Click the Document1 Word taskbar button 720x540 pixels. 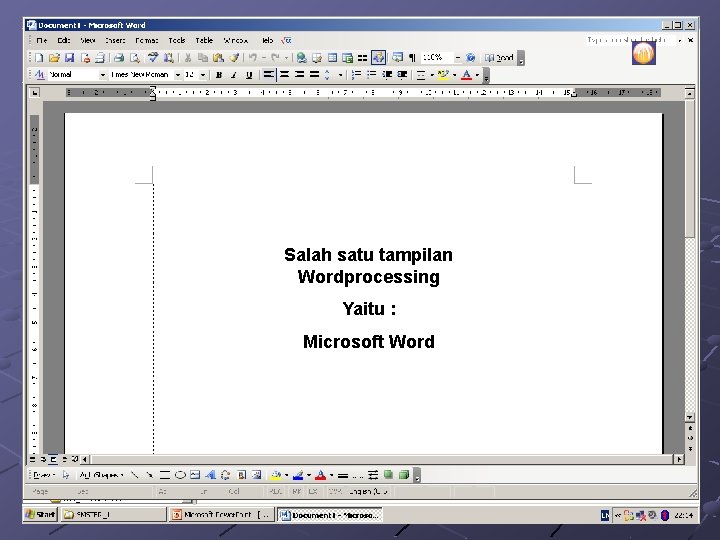pyautogui.click(x=330, y=515)
